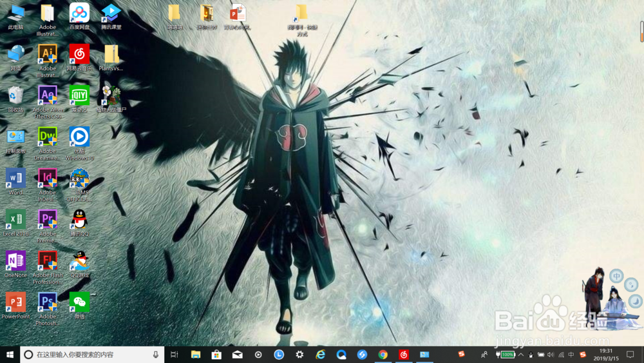
Task: Focus the Cortana search box
Action: point(92,355)
